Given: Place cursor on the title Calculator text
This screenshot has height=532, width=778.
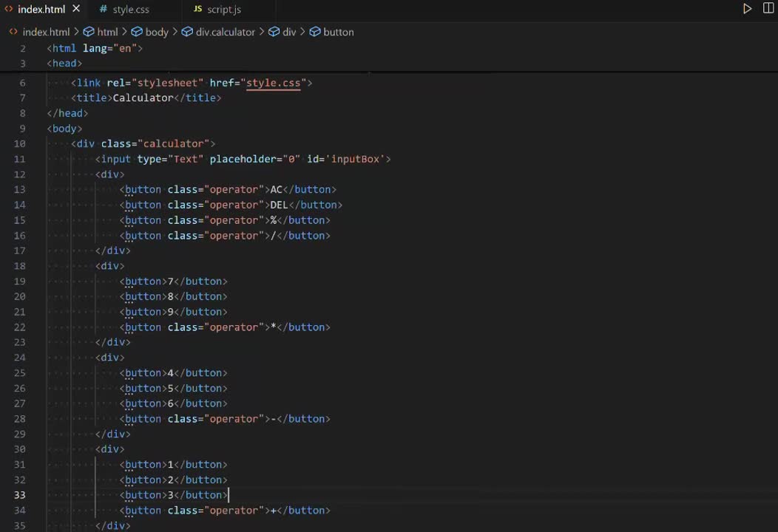Looking at the screenshot, I should coord(143,98).
